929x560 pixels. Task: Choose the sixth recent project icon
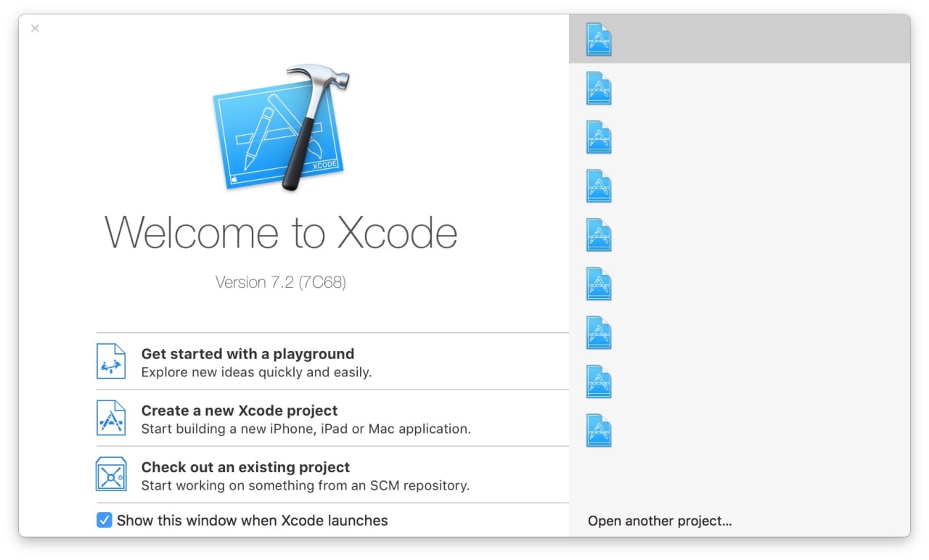coord(599,284)
